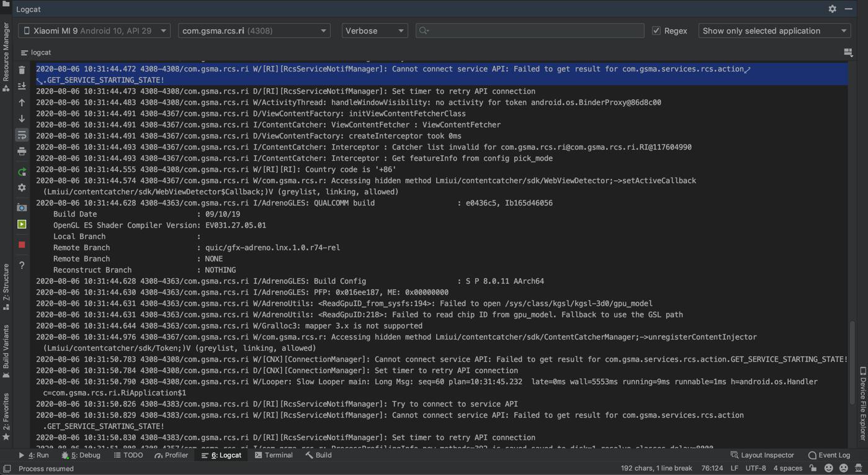Open Build Variants side panel

6,351
